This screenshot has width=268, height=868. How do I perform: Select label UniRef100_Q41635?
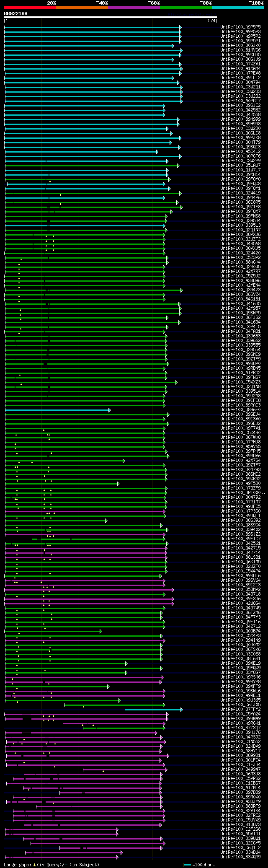tap(240, 303)
